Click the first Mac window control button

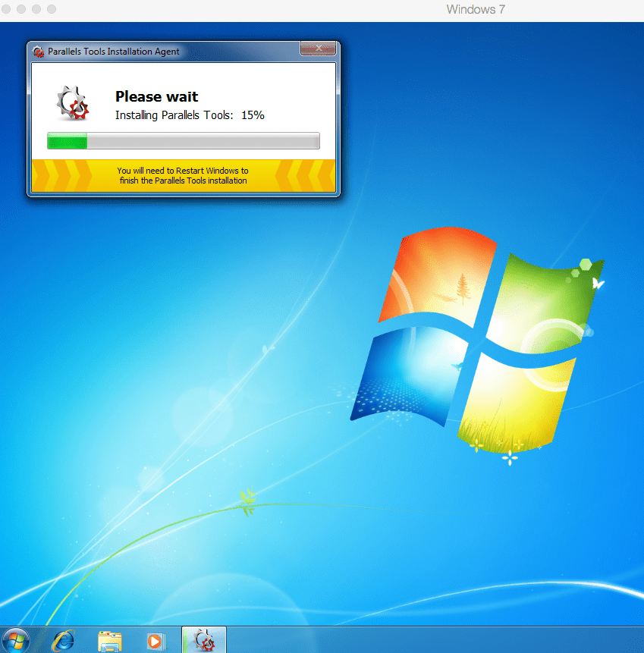point(6,9)
